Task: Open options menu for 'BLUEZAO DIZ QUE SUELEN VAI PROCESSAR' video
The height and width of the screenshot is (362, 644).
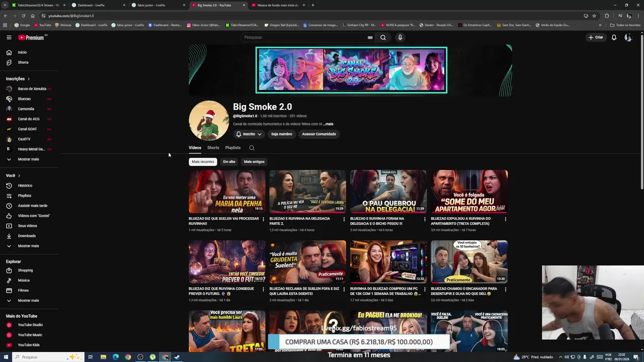Action: point(263,219)
